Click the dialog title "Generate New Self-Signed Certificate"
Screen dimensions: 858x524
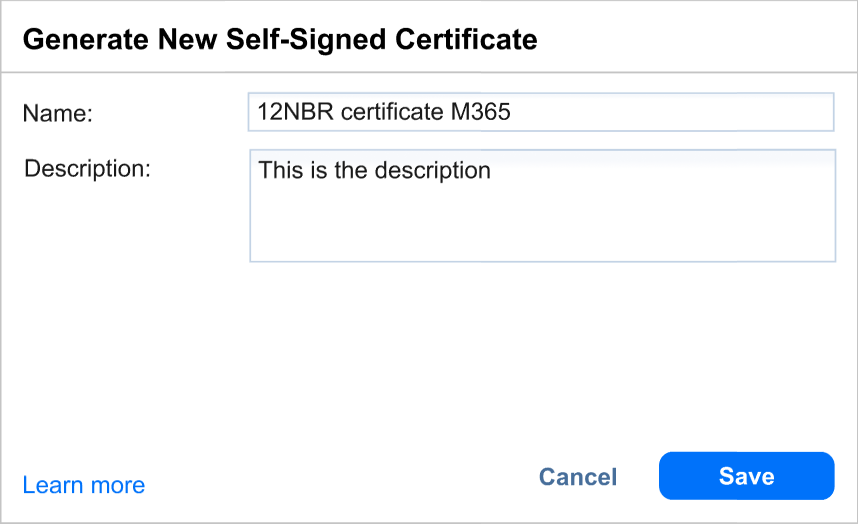click(280, 40)
